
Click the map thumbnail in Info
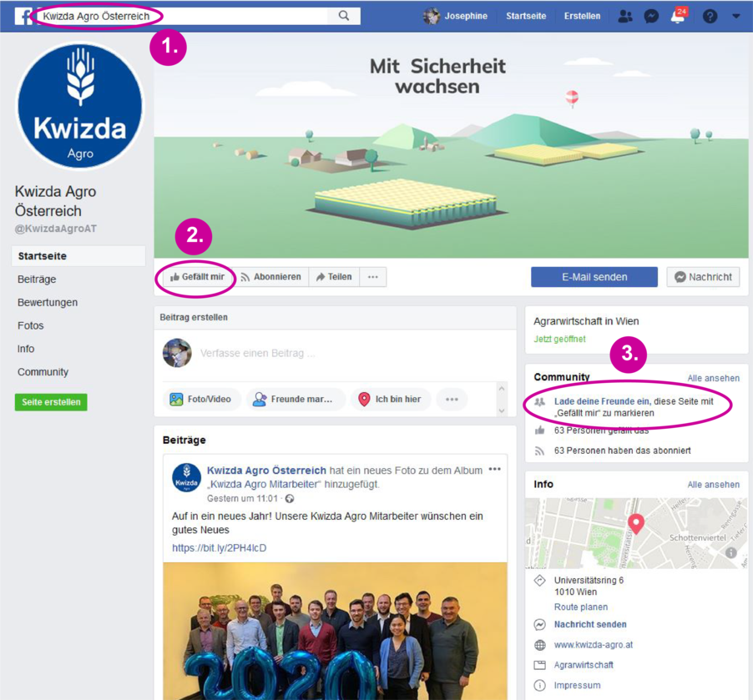(636, 533)
